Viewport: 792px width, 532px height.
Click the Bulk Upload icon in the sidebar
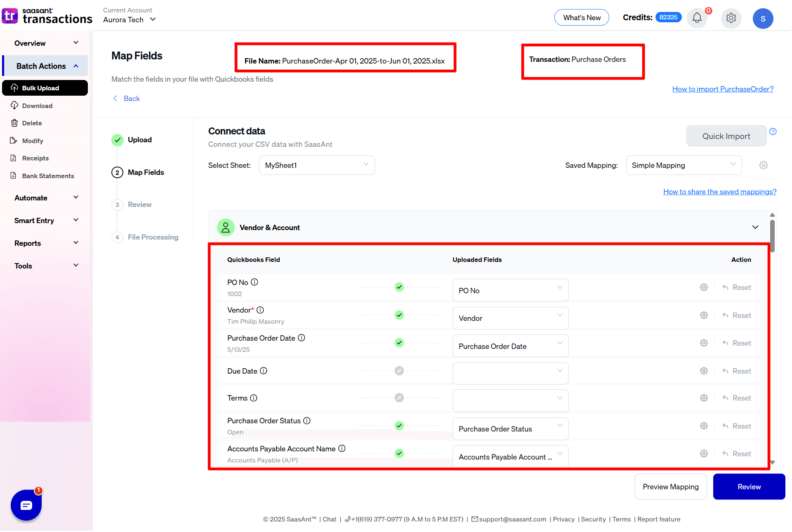[15, 87]
